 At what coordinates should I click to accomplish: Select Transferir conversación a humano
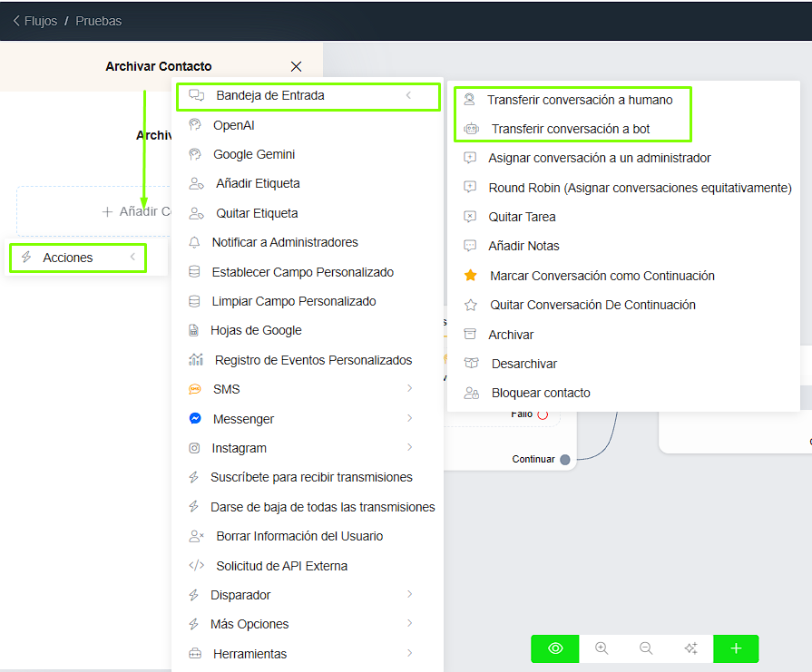pyautogui.click(x=580, y=100)
